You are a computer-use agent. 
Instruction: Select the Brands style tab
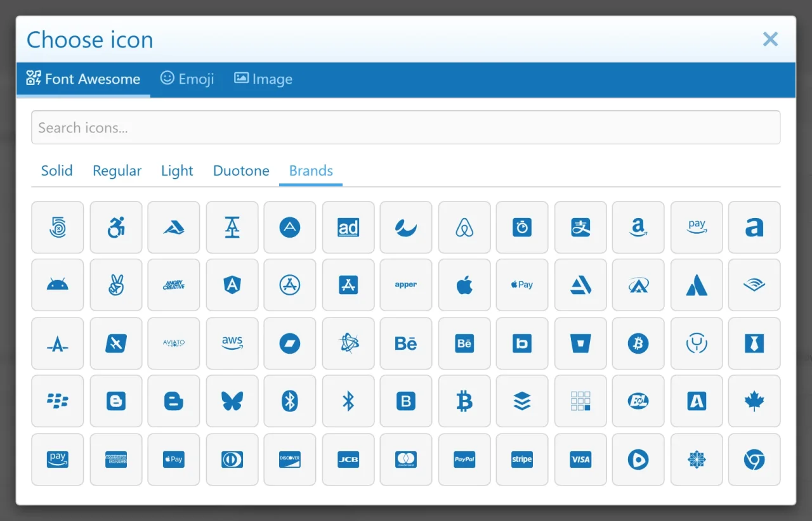(x=311, y=170)
